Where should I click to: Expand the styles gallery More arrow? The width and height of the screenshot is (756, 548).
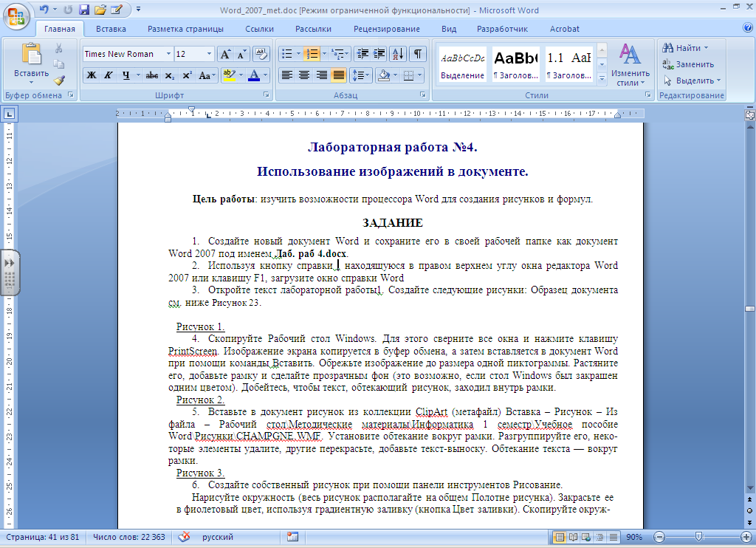coord(602,78)
